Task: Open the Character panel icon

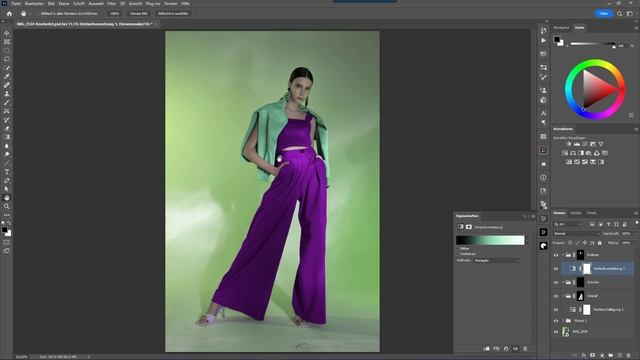Action: click(x=543, y=113)
